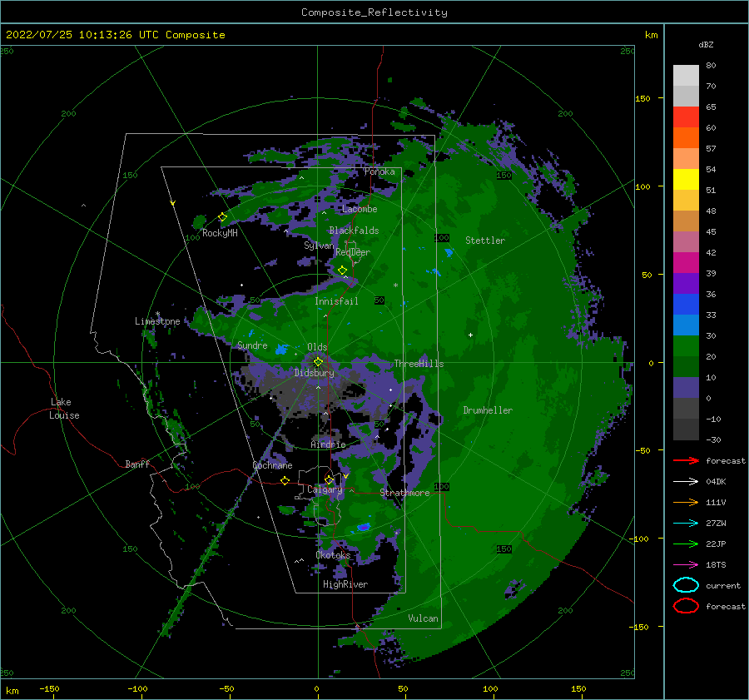749x700 pixels.
Task: Click the blue 33 dBZ color swatch
Action: (686, 305)
